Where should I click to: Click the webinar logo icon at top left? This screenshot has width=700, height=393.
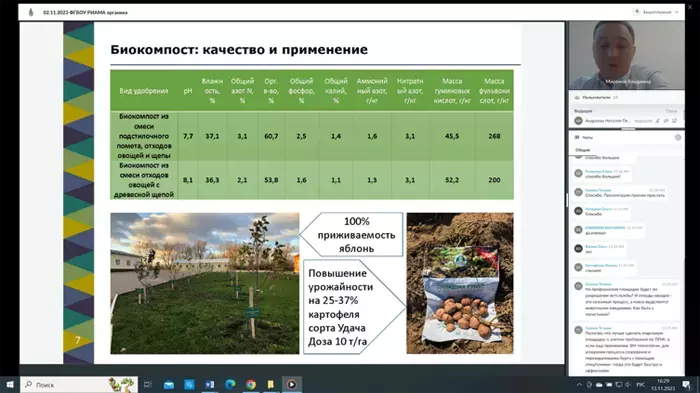tap(31, 12)
